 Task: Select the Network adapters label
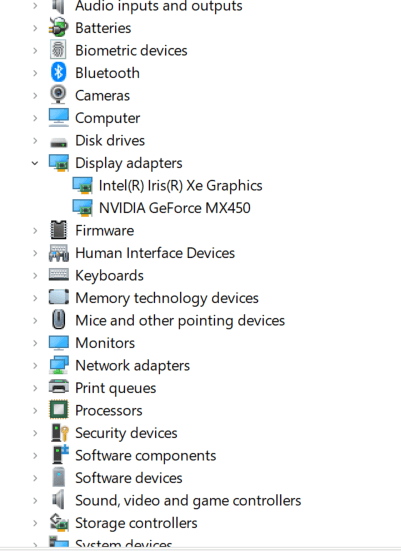132,366
